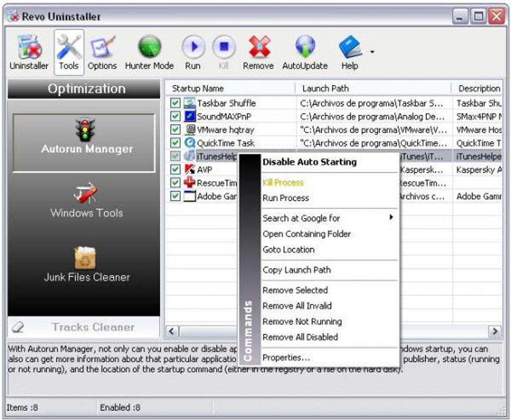Maximize the Revo Uninstaller window
511x420 pixels.
pos(478,16)
